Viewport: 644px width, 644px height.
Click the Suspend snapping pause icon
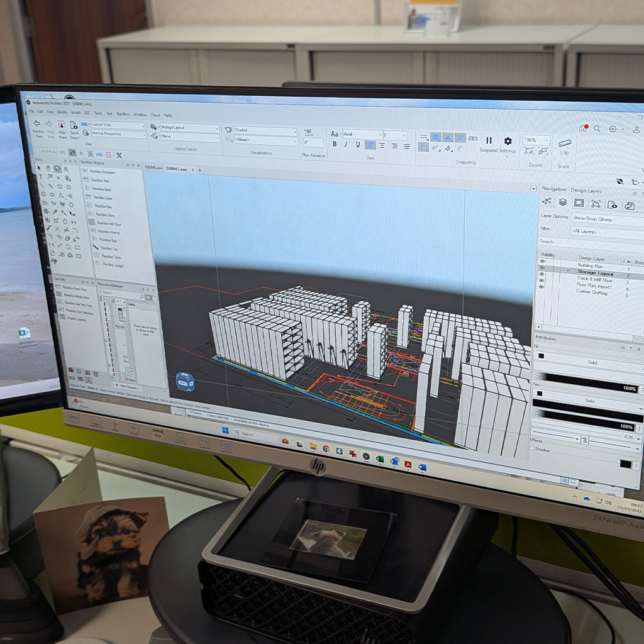pos(489,141)
